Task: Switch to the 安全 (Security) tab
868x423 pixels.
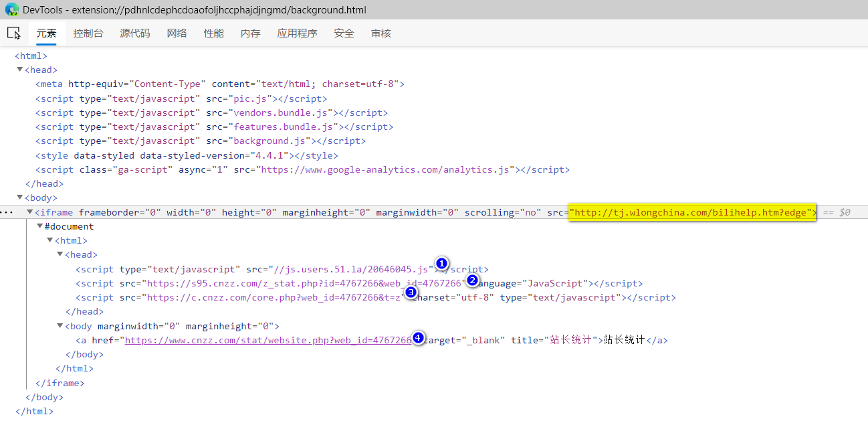Action: tap(344, 33)
